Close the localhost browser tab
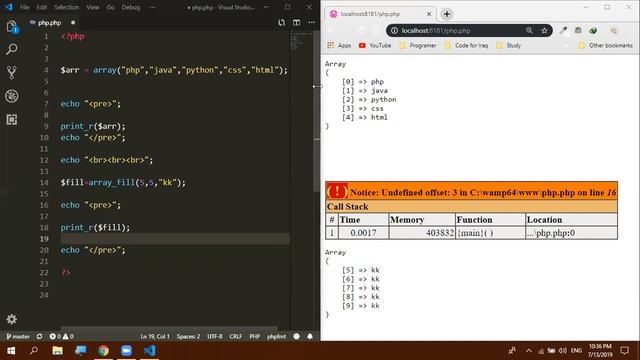Screen dimensions: 640x360 pos(429,14)
